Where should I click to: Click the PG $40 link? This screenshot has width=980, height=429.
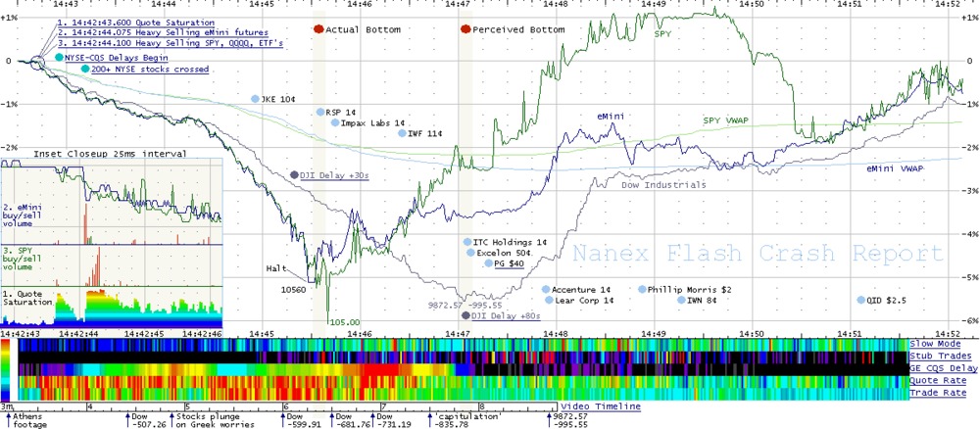[510, 262]
